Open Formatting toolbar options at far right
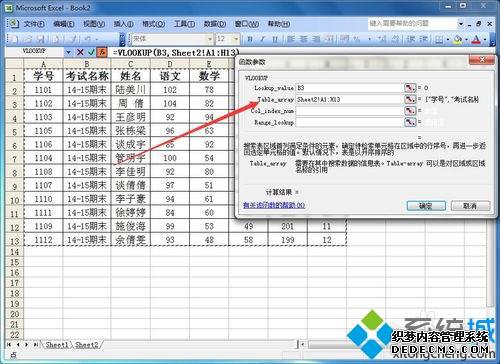This screenshot has width=500, height=364. click(492, 40)
